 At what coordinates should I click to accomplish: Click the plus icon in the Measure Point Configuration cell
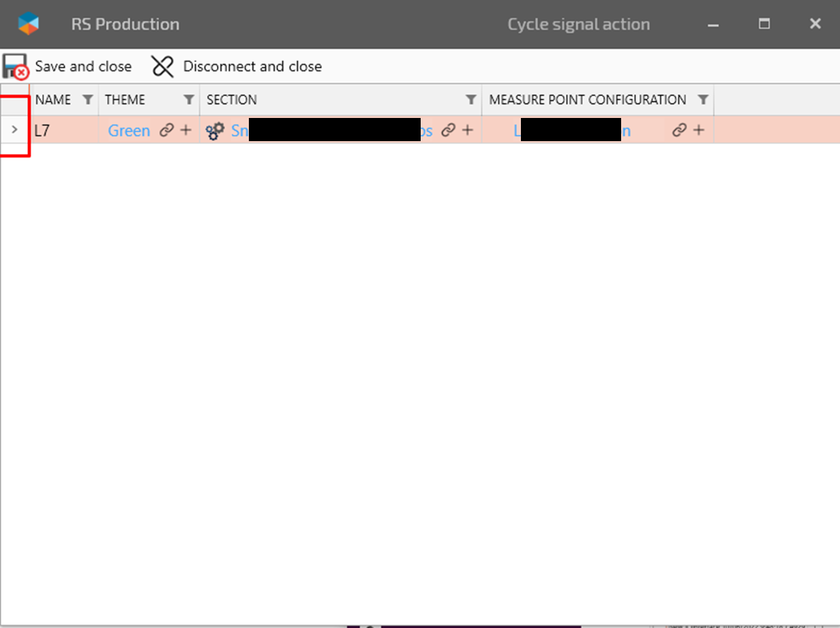(x=698, y=130)
